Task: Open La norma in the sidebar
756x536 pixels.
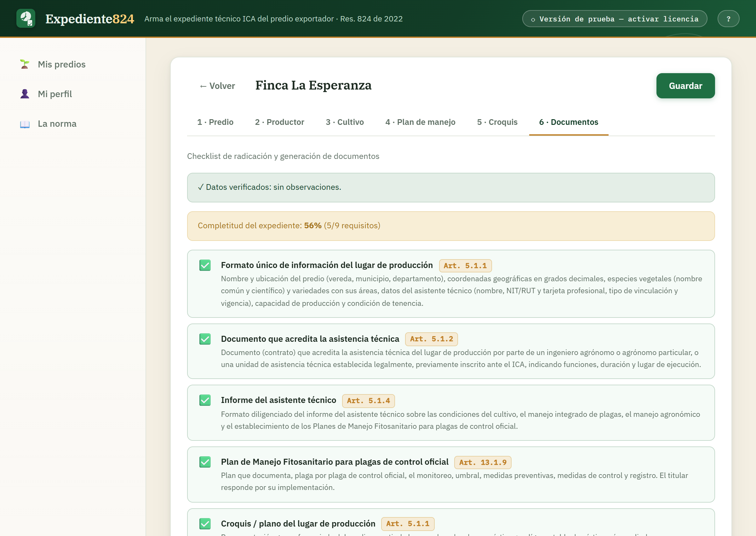Action: pos(57,124)
